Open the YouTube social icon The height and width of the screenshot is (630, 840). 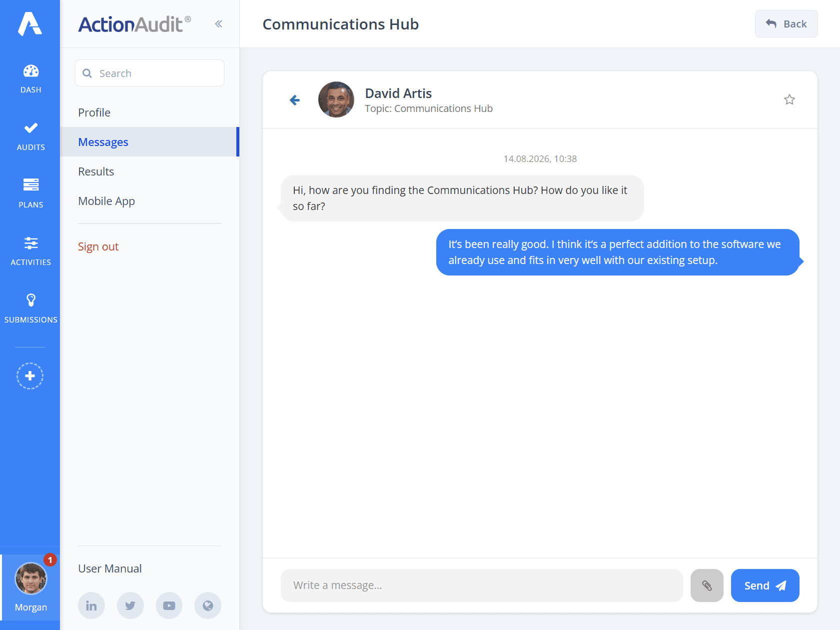(169, 605)
